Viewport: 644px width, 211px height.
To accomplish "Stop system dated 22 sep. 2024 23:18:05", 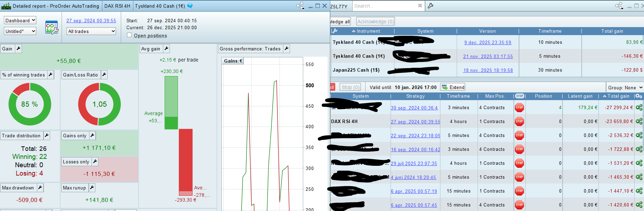I will tap(519, 135).
